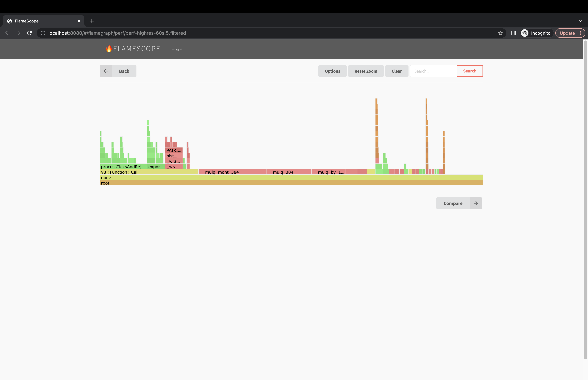Click the side panel icon in browser toolbar
Screen dimensions: 588x380
513,33
